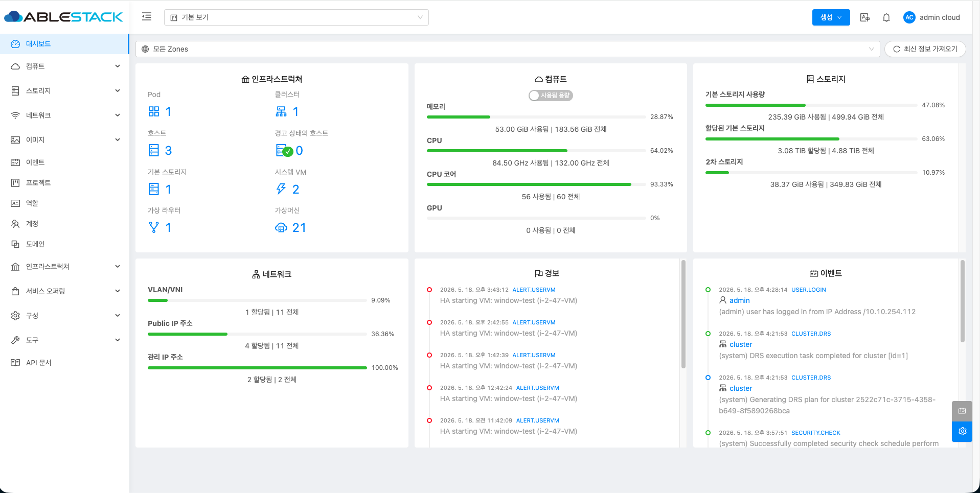Click the 이벤트 panel scrollbar
Screen dimensions: 980x493
(963, 301)
